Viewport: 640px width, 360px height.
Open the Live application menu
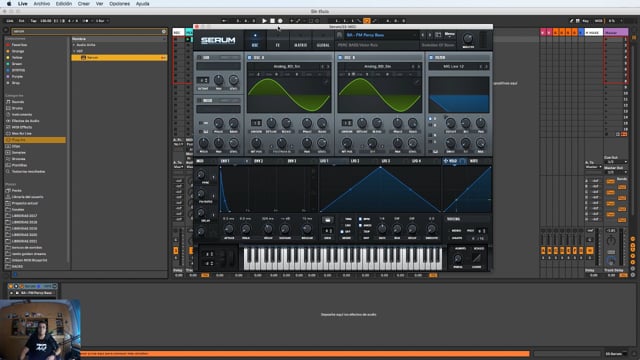[23, 4]
